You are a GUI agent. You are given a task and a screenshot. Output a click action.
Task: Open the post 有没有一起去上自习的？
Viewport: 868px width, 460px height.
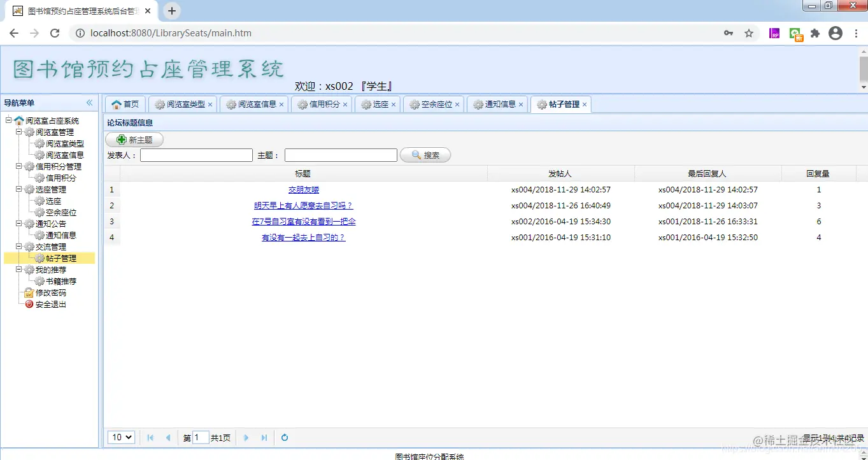point(304,238)
